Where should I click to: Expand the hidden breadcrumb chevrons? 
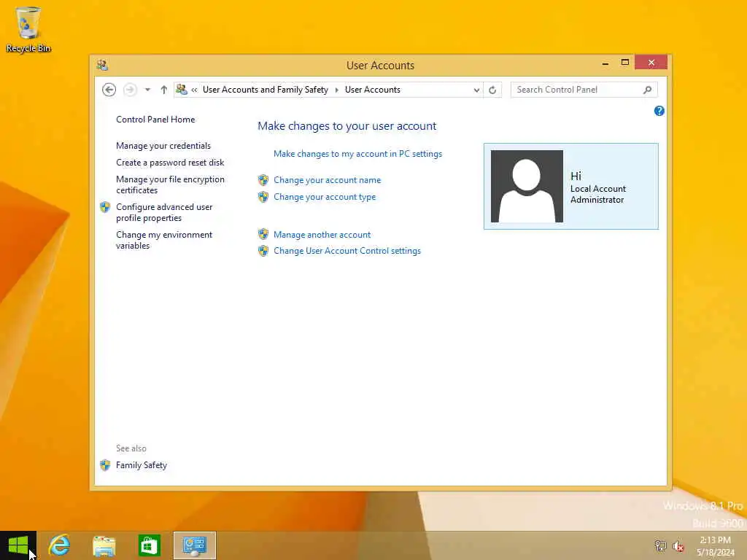coord(194,90)
